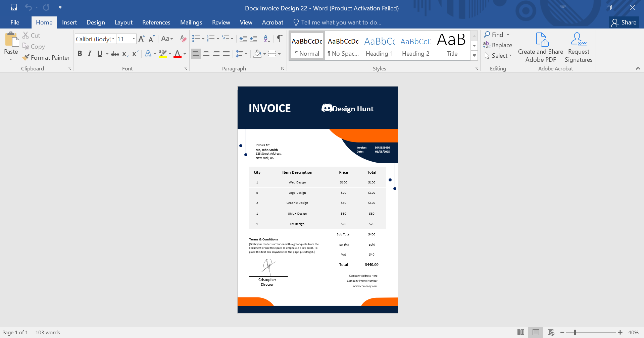The image size is (644, 338).
Task: Click the Sort A-to-Z icon
Action: (267, 39)
